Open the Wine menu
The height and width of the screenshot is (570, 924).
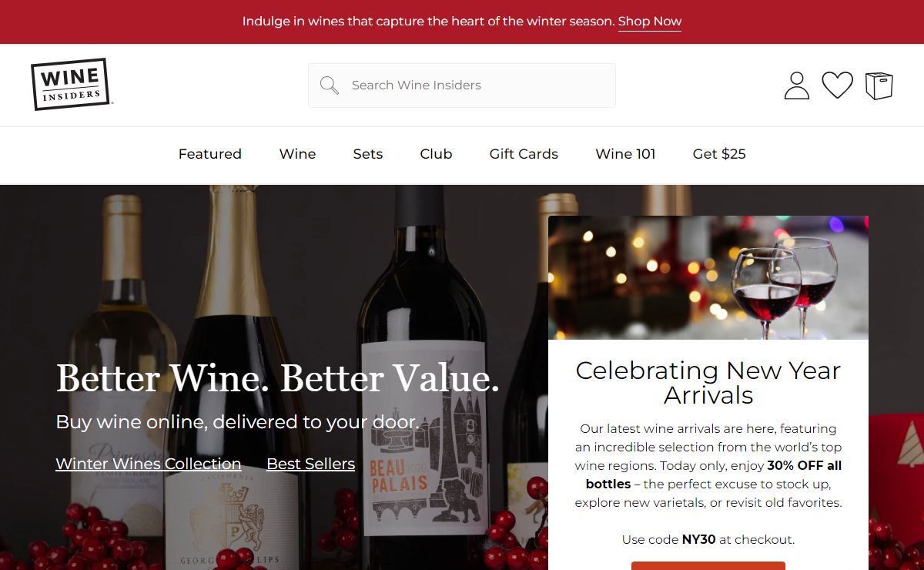point(297,154)
